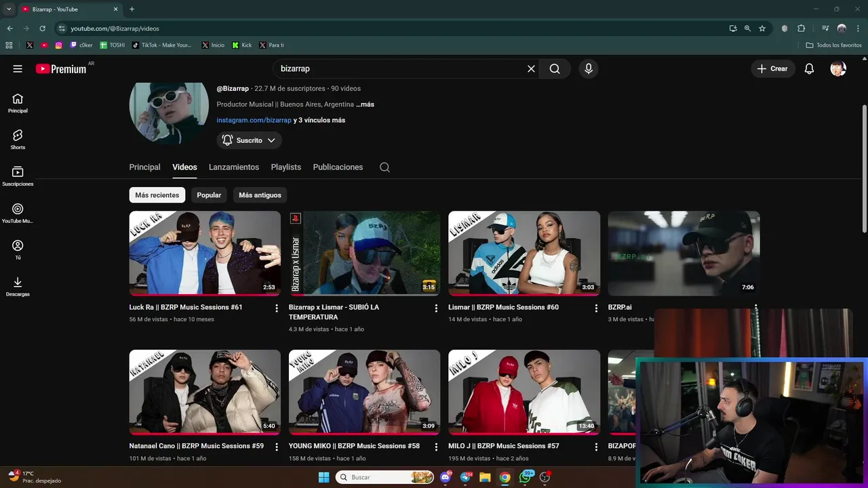Open the X bookmark in bookmarks bar
Screen dimensions: 868x488
pos(30,45)
